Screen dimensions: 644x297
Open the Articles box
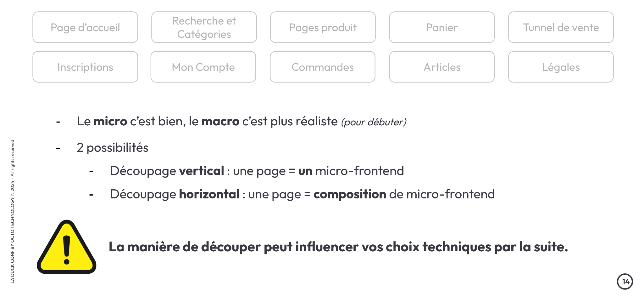click(x=442, y=67)
